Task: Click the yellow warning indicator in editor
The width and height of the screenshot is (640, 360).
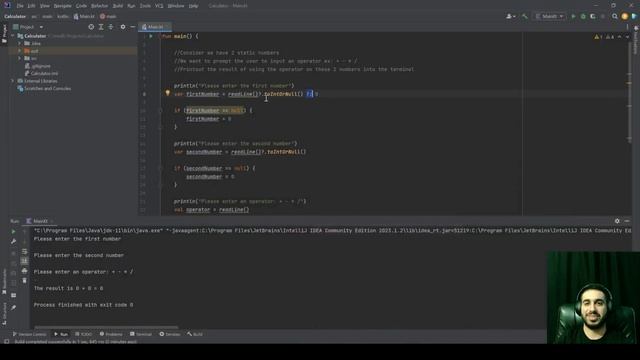Action: pos(598,37)
